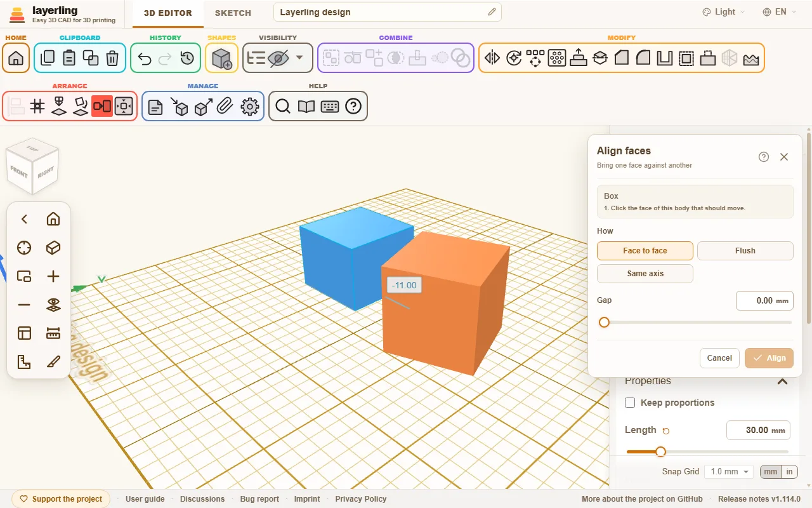Enable the Keep proportions checkbox
Image resolution: width=812 pixels, height=508 pixels.
tap(630, 403)
